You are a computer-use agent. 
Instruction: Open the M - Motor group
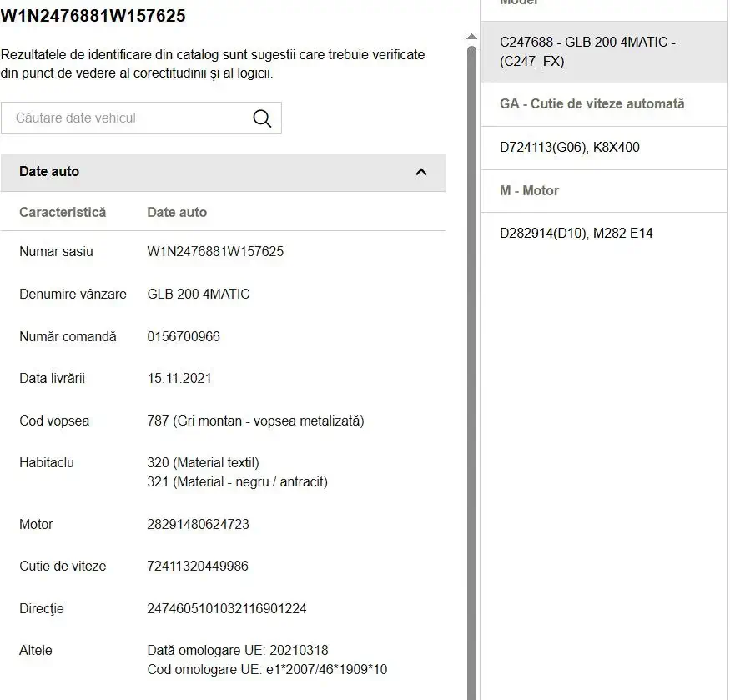pos(604,191)
